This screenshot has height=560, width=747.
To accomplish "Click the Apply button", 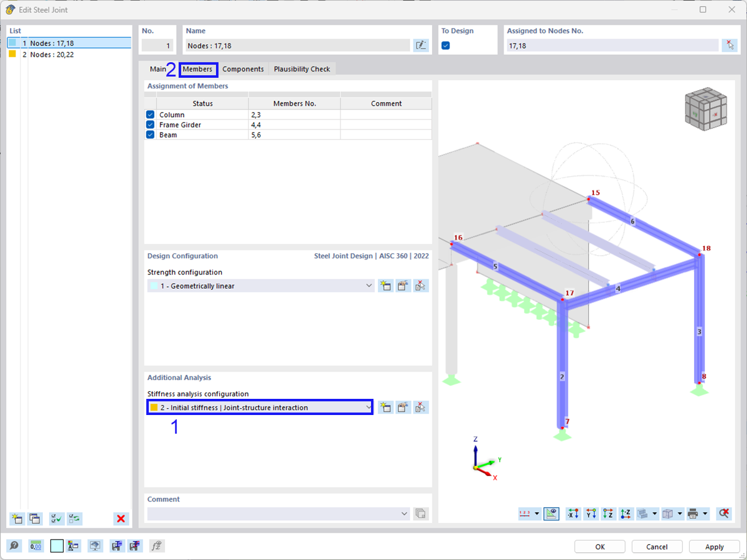I will click(715, 546).
